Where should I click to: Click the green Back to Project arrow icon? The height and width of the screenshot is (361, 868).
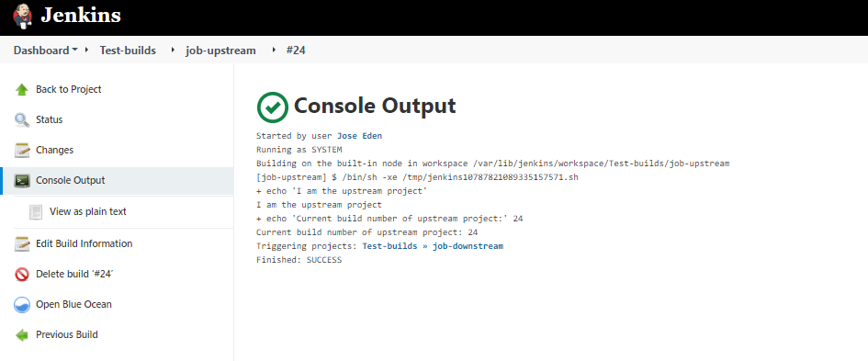(x=22, y=90)
